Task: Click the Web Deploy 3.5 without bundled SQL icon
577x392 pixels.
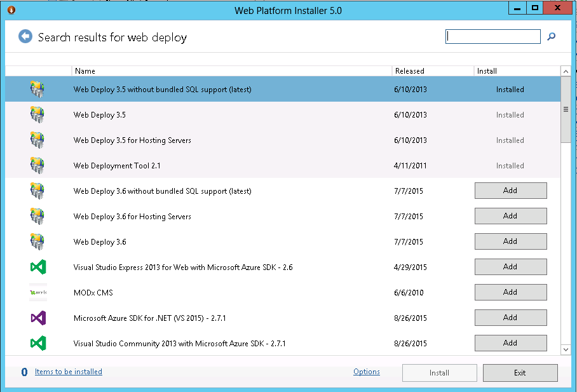Action: pos(37,89)
